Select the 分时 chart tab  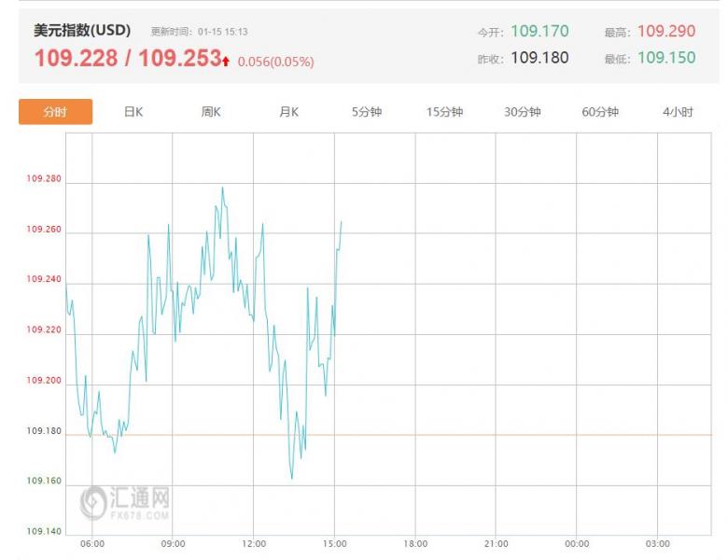tap(55, 112)
